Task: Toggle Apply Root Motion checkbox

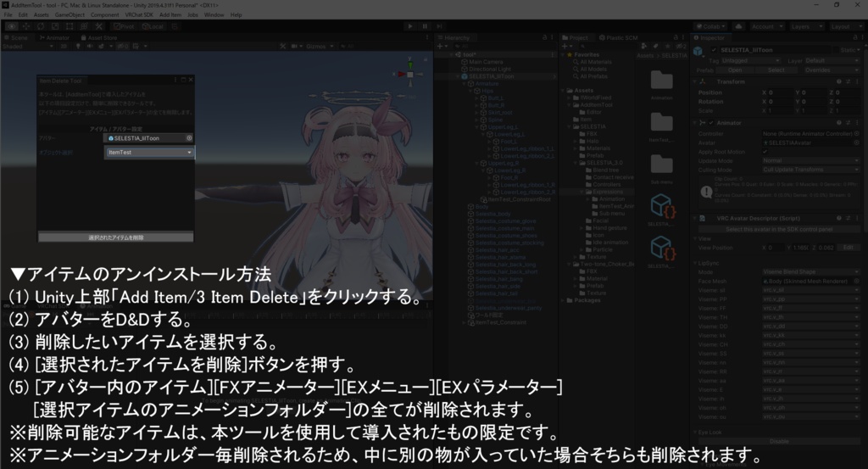Action: click(x=765, y=152)
